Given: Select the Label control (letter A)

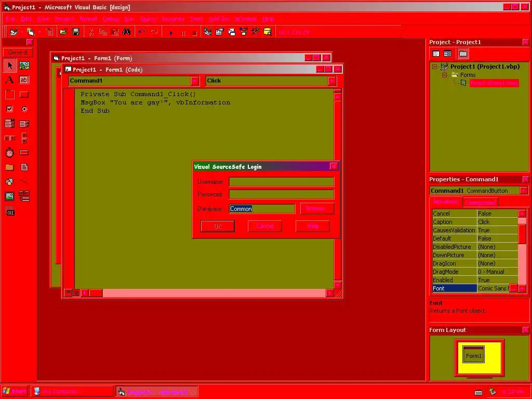Looking at the screenshot, I should (10, 79).
